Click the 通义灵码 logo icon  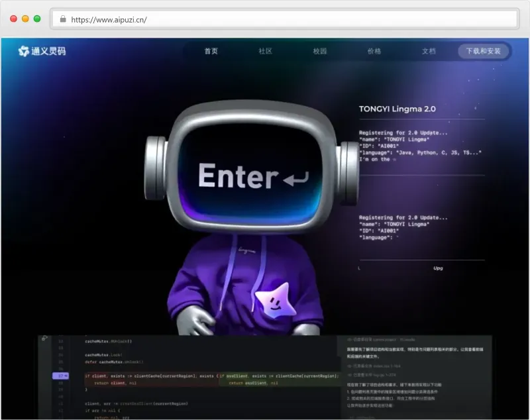click(24, 51)
